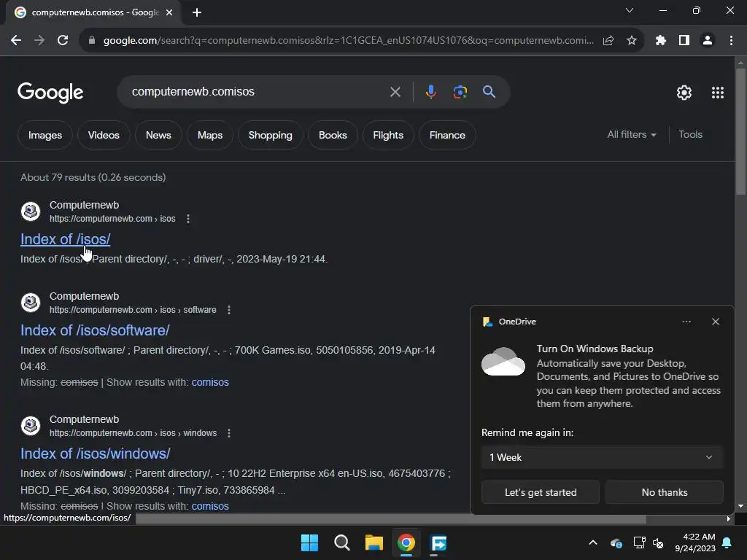Open the Google apps grid
The width and height of the screenshot is (747, 560).
coord(718,93)
